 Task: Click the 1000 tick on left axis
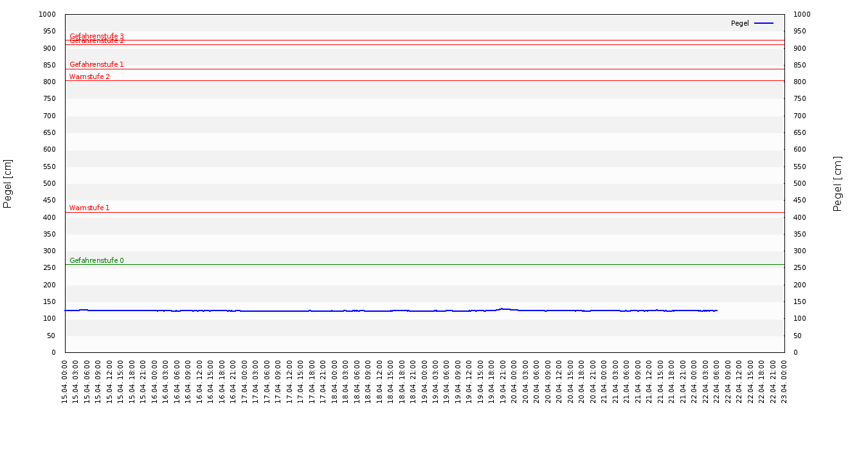[x=47, y=14]
